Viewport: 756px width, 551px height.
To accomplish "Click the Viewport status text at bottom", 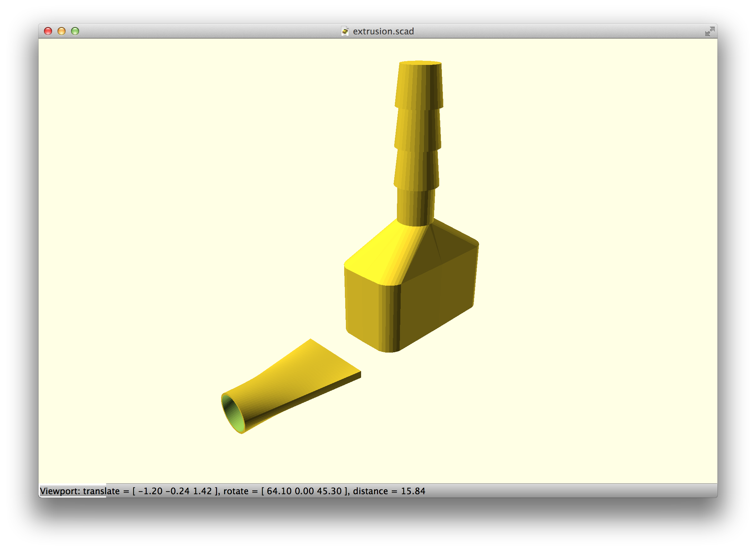I will point(60,491).
